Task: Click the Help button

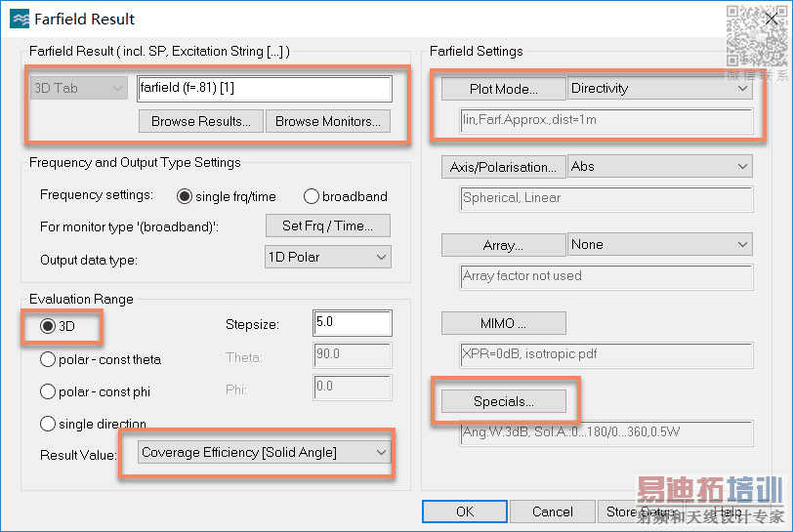Action: (x=728, y=512)
